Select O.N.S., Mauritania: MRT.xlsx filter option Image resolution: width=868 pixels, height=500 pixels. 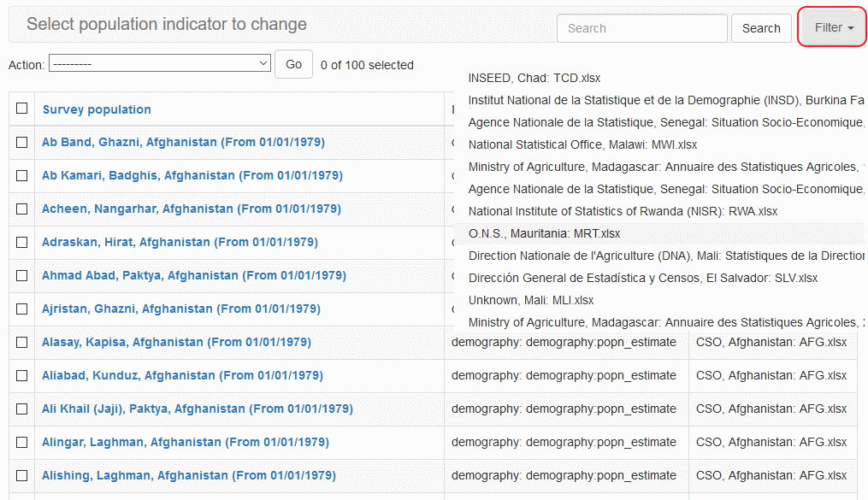tap(545, 233)
